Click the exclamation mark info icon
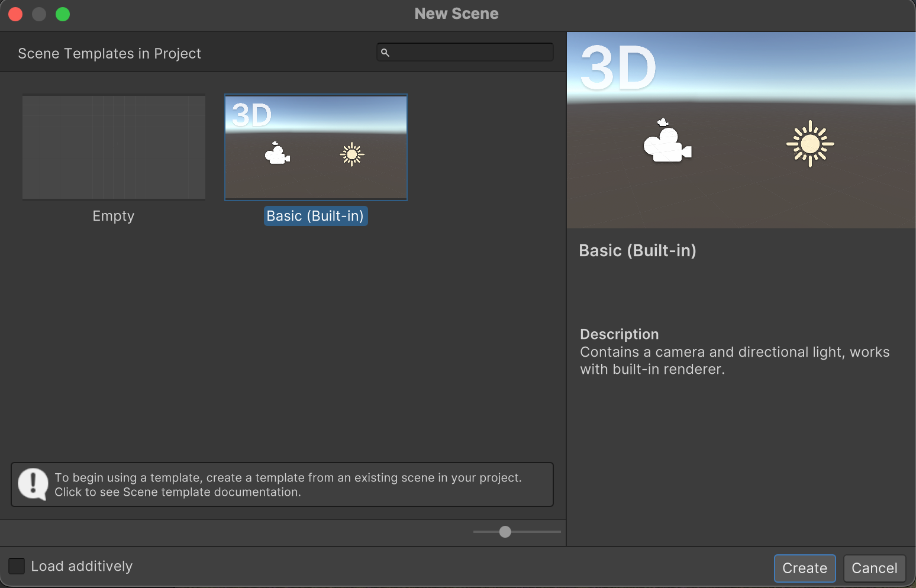The height and width of the screenshot is (588, 916). (x=33, y=484)
